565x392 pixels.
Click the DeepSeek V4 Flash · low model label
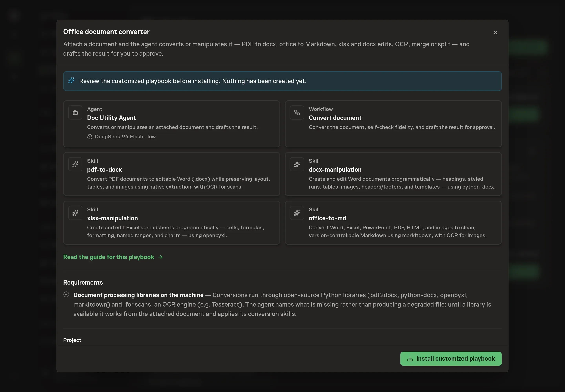125,137
